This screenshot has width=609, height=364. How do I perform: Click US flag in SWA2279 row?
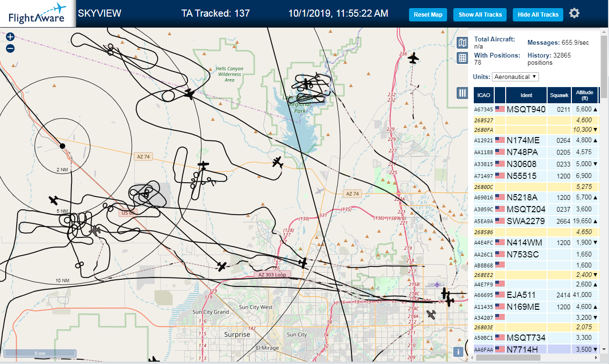[500, 221]
